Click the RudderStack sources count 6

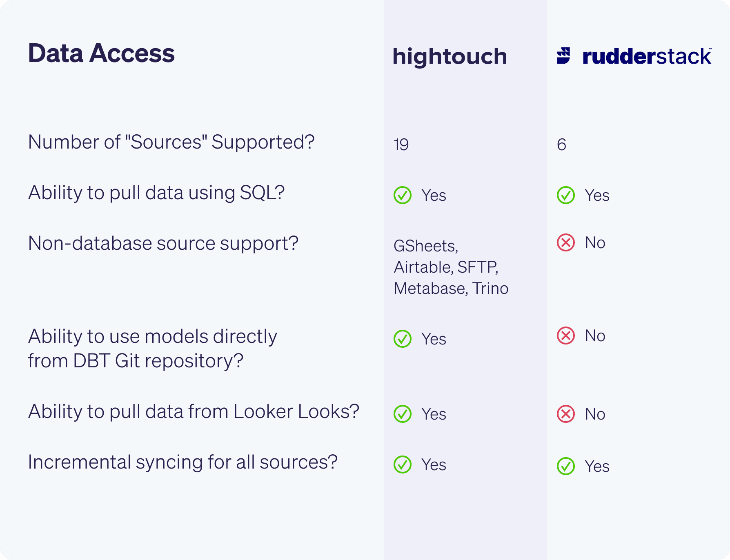pos(562,144)
